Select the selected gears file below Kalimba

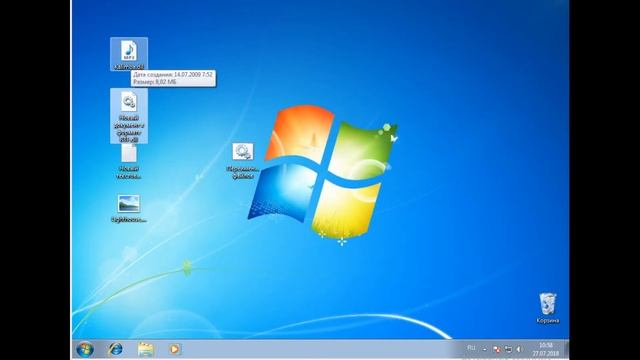click(x=129, y=116)
